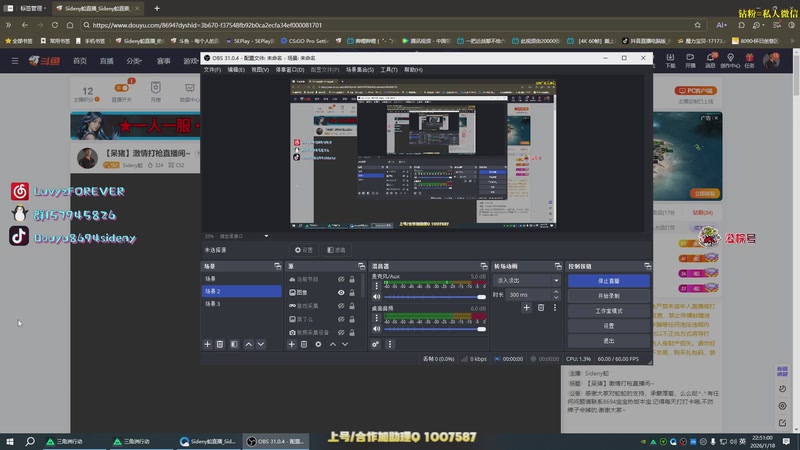The image size is (800, 450).
Task: Add a scene transition with plus icon
Action: [527, 308]
